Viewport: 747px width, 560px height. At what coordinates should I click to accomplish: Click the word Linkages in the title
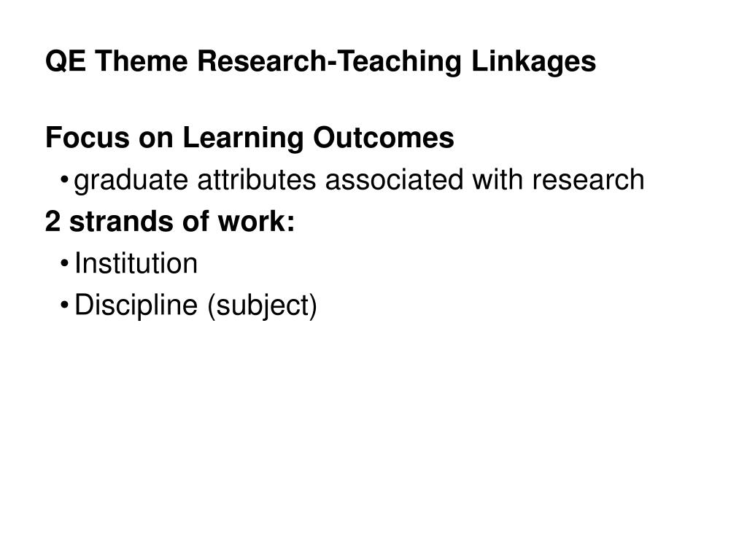pyautogui.click(x=533, y=63)
